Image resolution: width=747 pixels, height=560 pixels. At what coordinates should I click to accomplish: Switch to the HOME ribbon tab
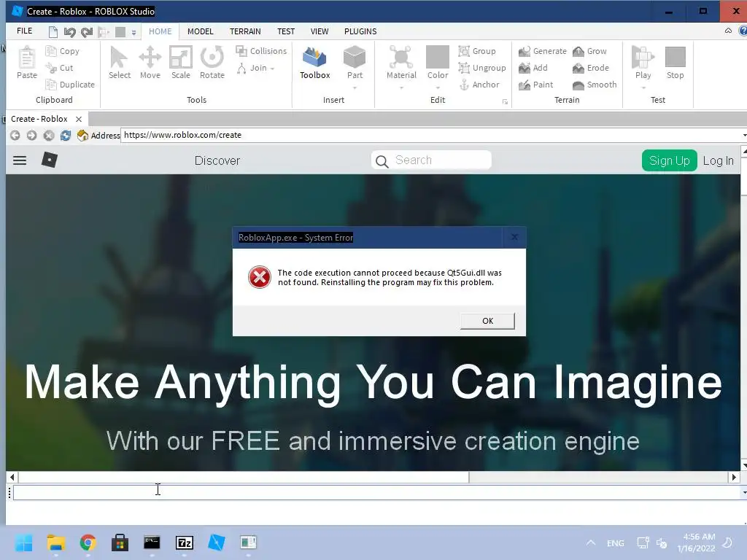160,31
